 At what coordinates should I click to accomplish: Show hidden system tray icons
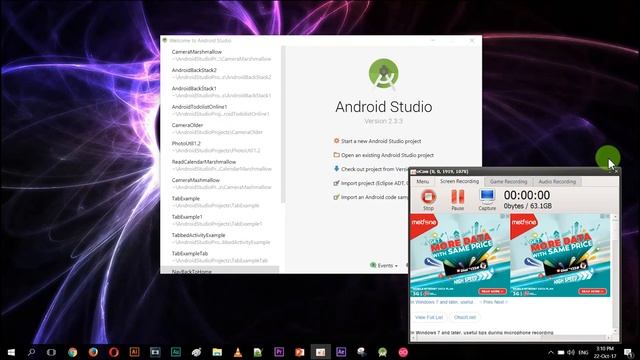click(x=551, y=352)
